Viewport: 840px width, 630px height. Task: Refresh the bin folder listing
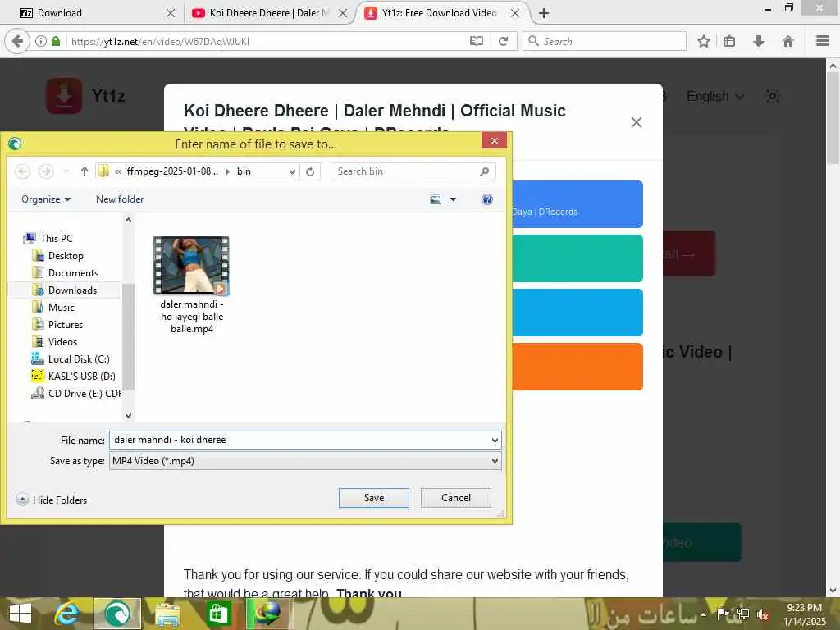(310, 171)
